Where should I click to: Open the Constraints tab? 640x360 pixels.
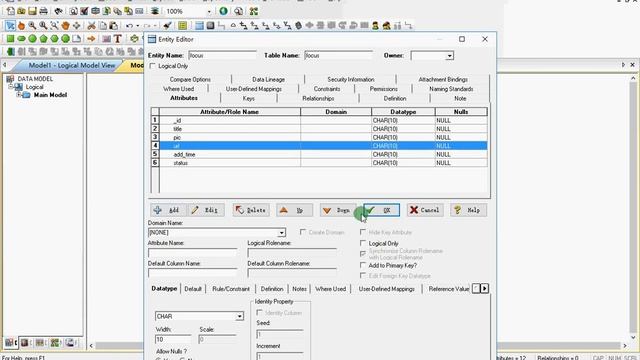click(x=327, y=89)
